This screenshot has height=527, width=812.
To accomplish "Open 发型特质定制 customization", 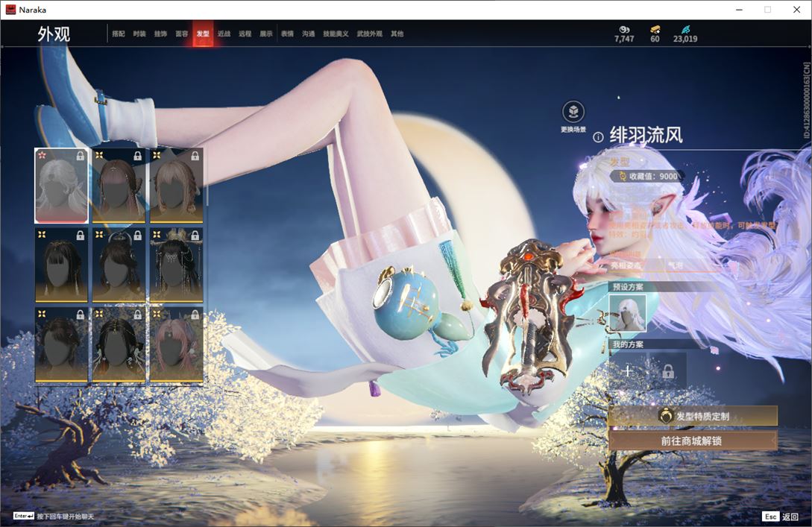I will click(693, 416).
